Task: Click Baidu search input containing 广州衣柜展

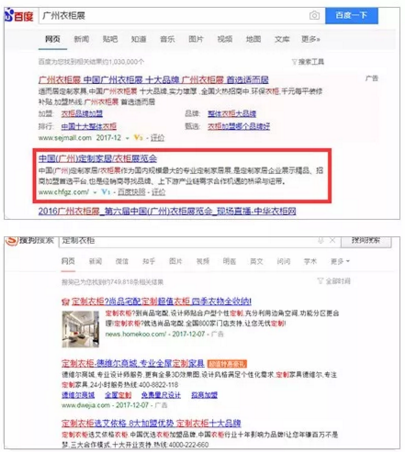Action: [x=173, y=16]
